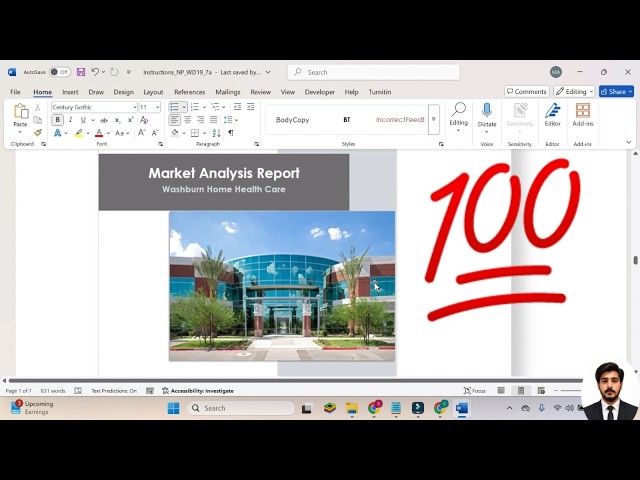Open Add-ins
The height and width of the screenshot is (480, 640).
(583, 116)
